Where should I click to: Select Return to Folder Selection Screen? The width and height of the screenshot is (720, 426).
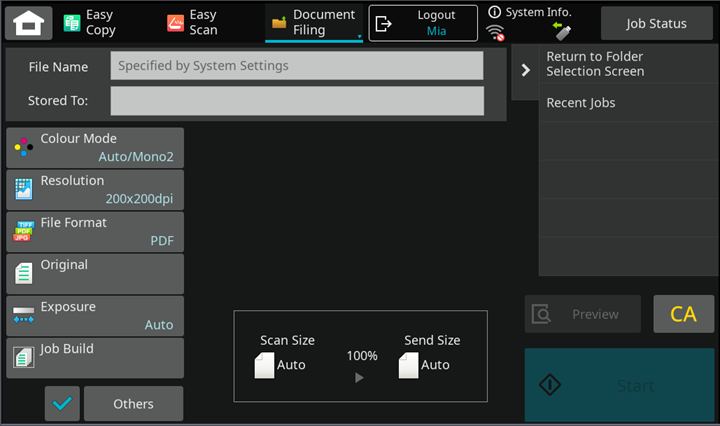pyautogui.click(x=627, y=64)
